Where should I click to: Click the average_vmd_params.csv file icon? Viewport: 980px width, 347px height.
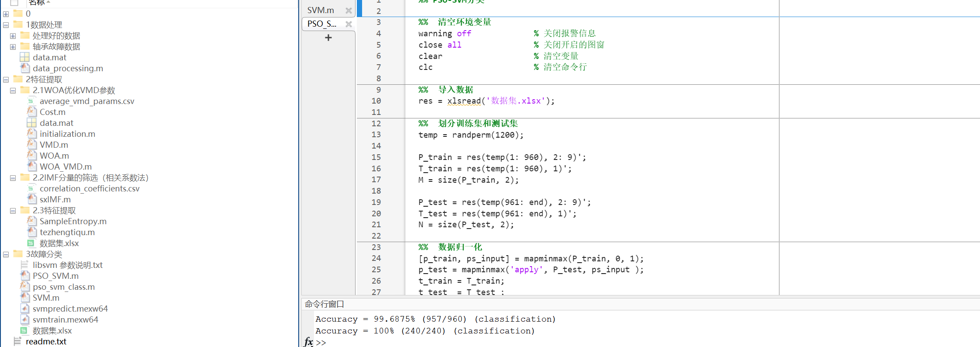31,101
